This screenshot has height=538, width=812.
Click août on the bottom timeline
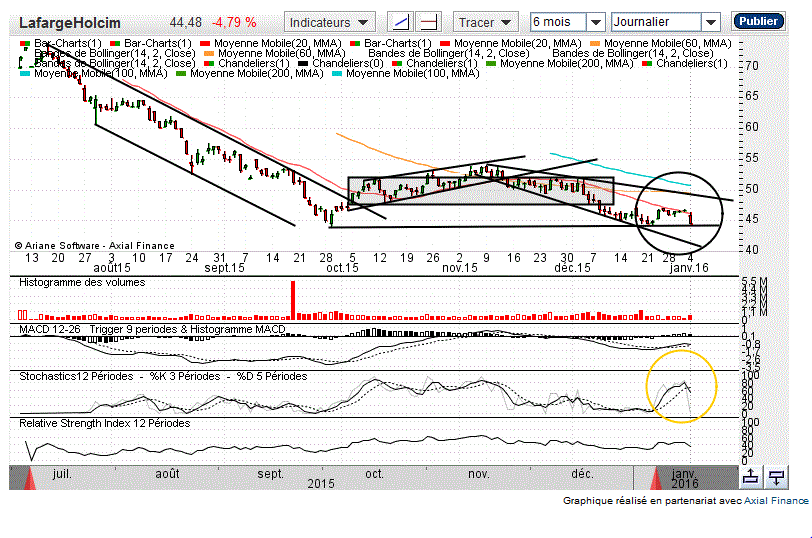[x=167, y=474]
